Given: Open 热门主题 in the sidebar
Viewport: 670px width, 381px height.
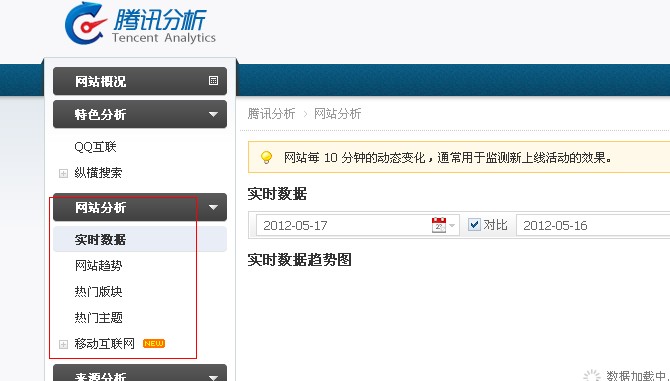Looking at the screenshot, I should coord(98,318).
